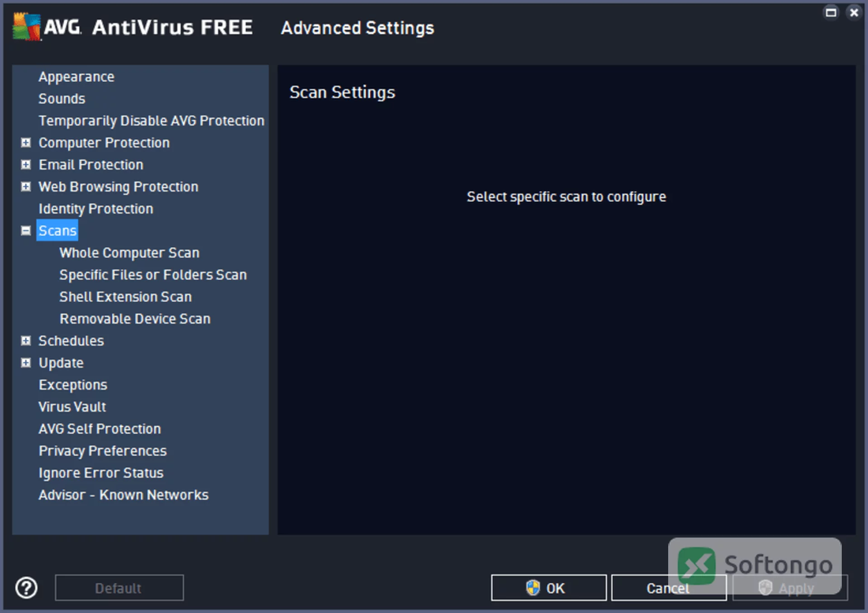Click the OK button
Image resolution: width=868 pixels, height=613 pixels.
549,588
